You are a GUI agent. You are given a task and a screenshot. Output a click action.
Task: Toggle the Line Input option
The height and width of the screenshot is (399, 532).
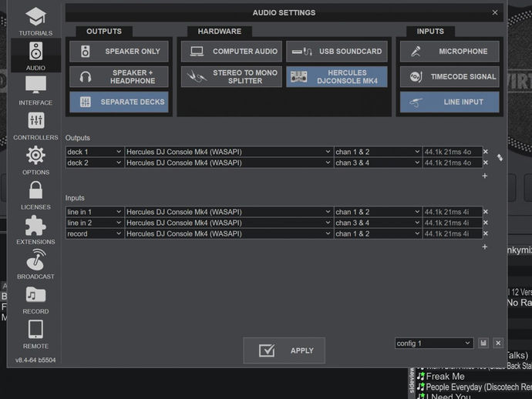(450, 102)
